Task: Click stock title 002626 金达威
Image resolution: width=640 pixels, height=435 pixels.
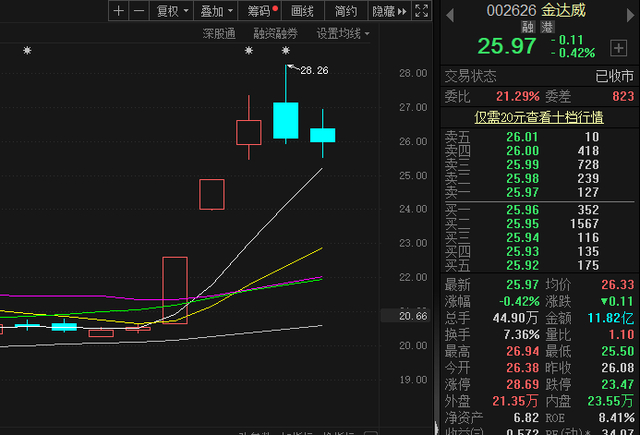Action: click(536, 11)
